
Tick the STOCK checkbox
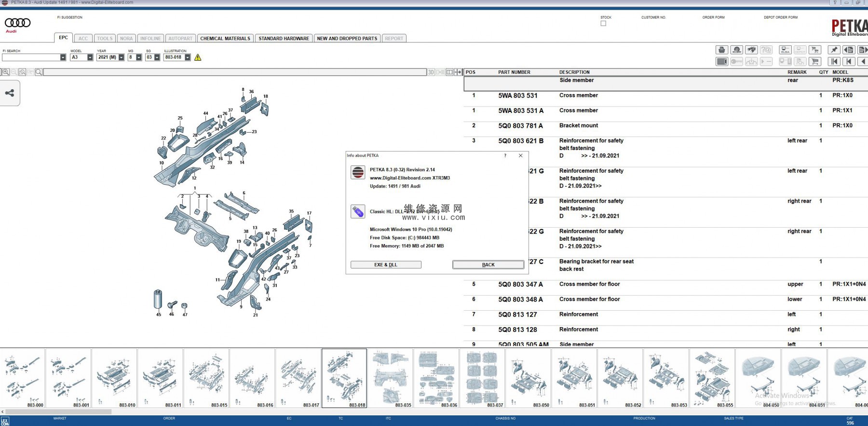point(603,23)
